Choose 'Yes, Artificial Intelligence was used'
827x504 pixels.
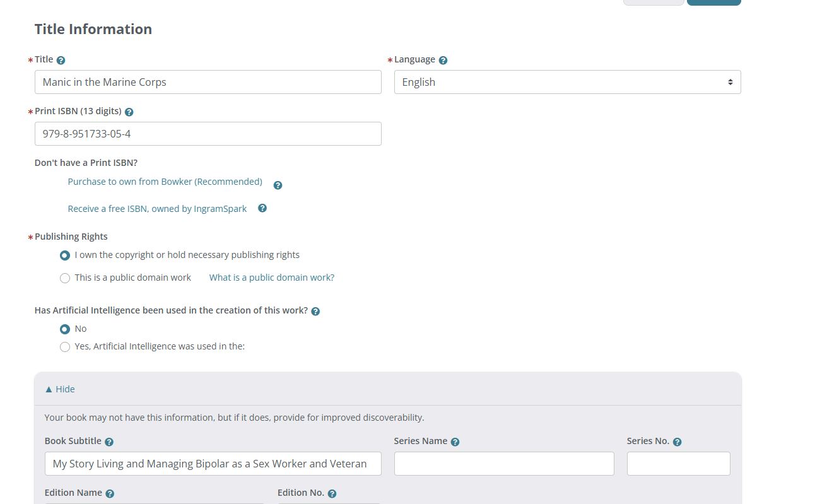[x=65, y=347]
